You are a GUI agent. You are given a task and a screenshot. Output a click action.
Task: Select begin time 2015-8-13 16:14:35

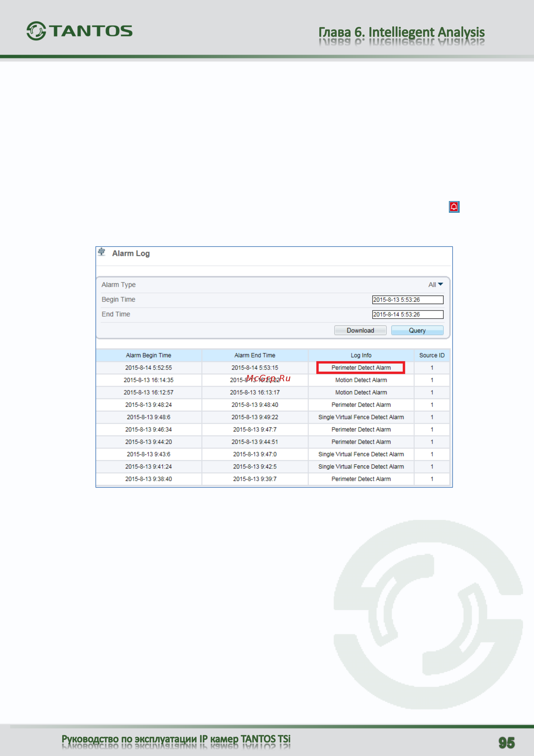click(148, 380)
